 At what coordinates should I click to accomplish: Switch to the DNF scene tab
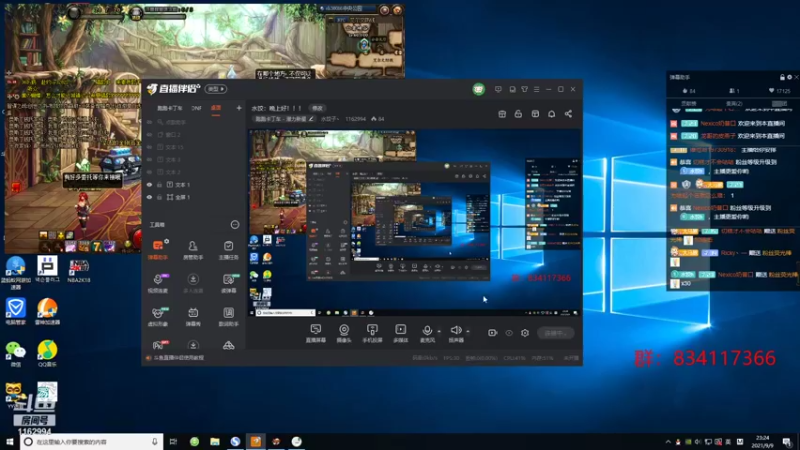(196, 108)
